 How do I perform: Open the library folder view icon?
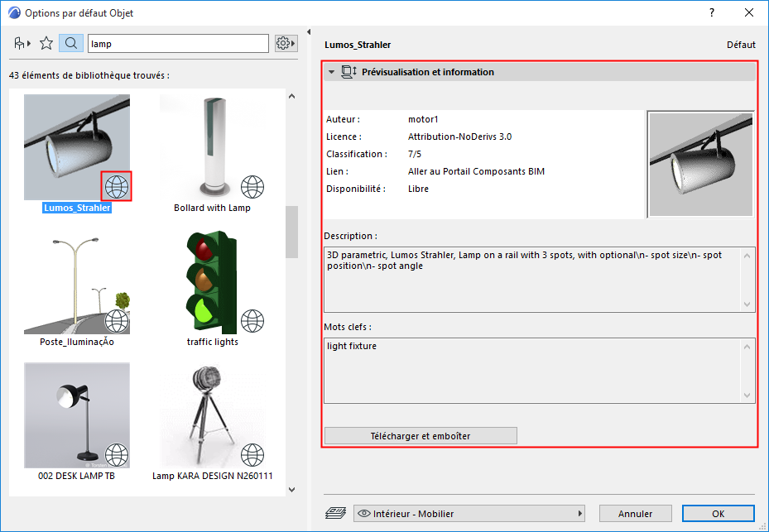[x=22, y=44]
